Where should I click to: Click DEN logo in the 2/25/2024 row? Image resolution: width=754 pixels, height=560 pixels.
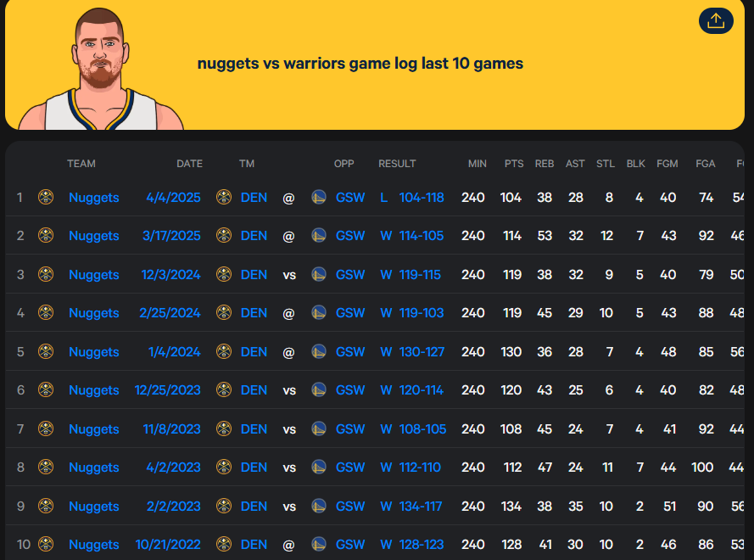[224, 313]
